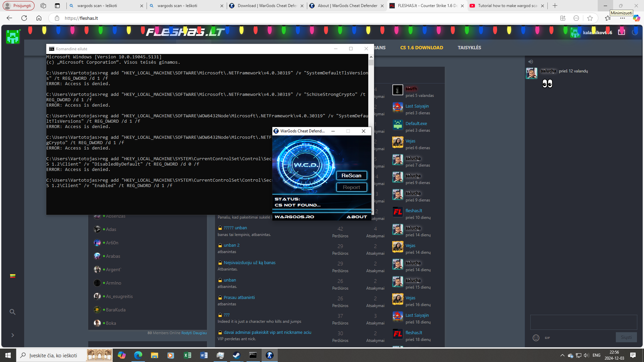Viewport: 644px width, 362px height.
Task: Open the '????? unban' forum topic
Action: tap(235, 228)
